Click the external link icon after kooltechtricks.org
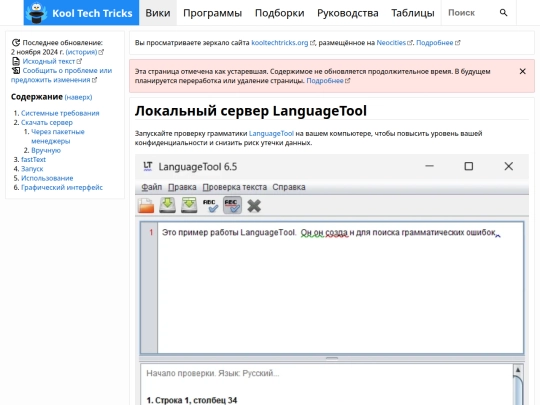This screenshot has height=405, width=540. click(312, 43)
